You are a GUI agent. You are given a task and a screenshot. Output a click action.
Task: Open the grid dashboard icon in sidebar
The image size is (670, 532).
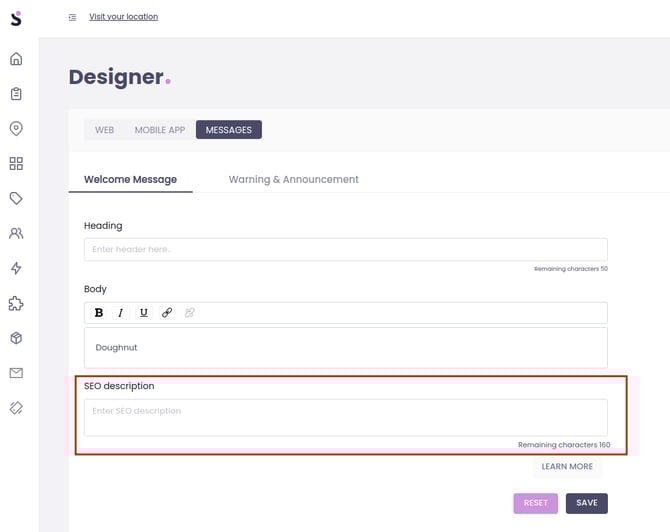click(16, 164)
